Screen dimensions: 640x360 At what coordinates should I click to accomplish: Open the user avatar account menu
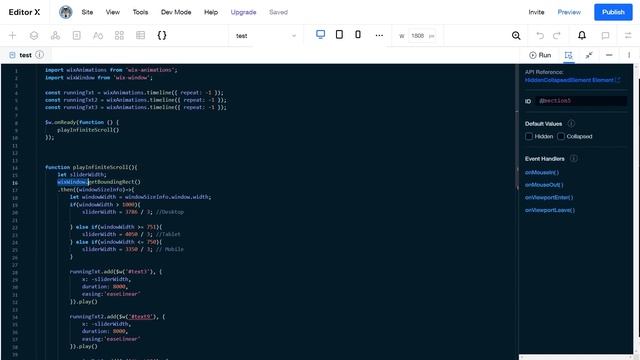pos(65,12)
